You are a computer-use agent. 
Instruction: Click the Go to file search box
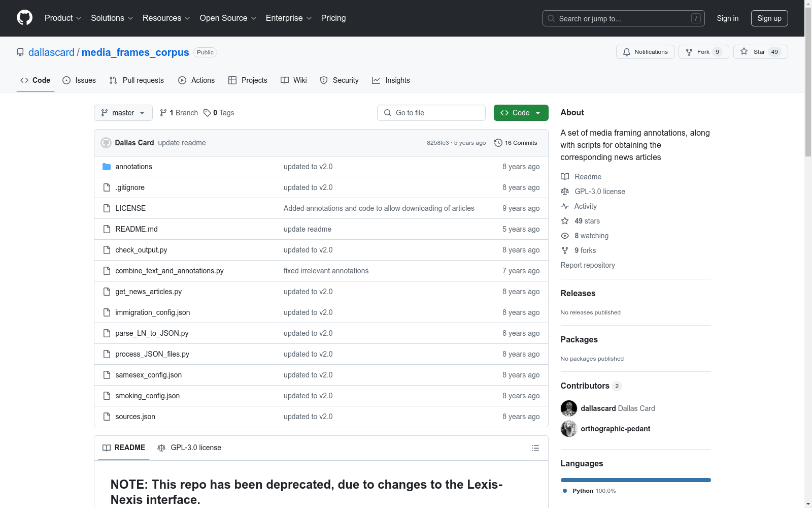[x=431, y=113]
